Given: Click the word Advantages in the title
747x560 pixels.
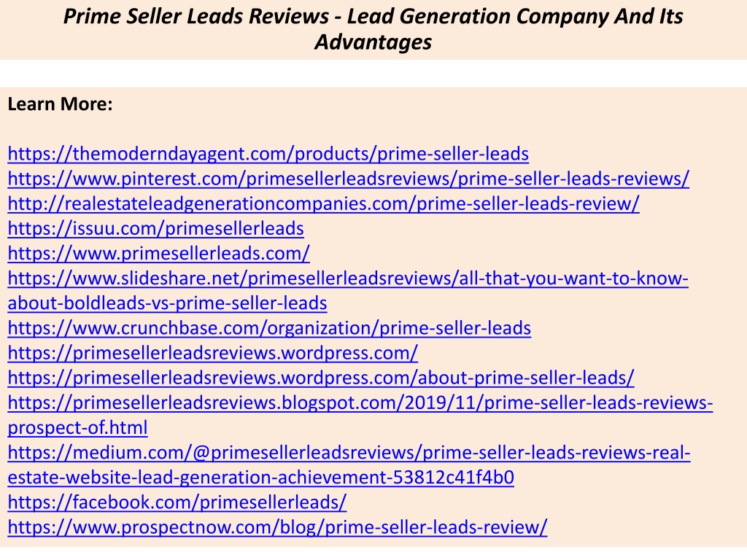Looking at the screenshot, I should tap(373, 42).
